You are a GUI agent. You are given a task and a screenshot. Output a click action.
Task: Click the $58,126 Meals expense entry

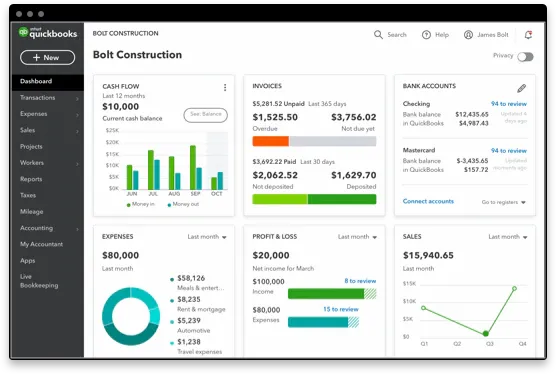[x=198, y=283]
